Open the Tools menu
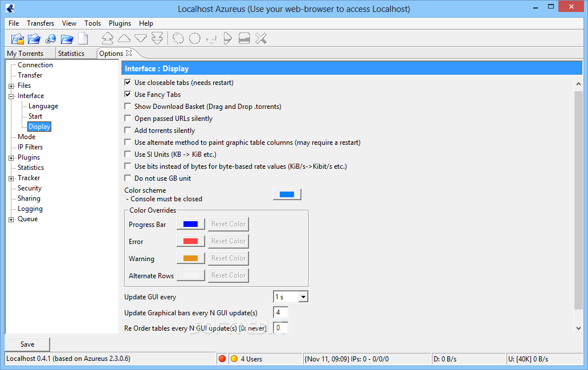This screenshot has height=370, width=588. pyautogui.click(x=93, y=23)
